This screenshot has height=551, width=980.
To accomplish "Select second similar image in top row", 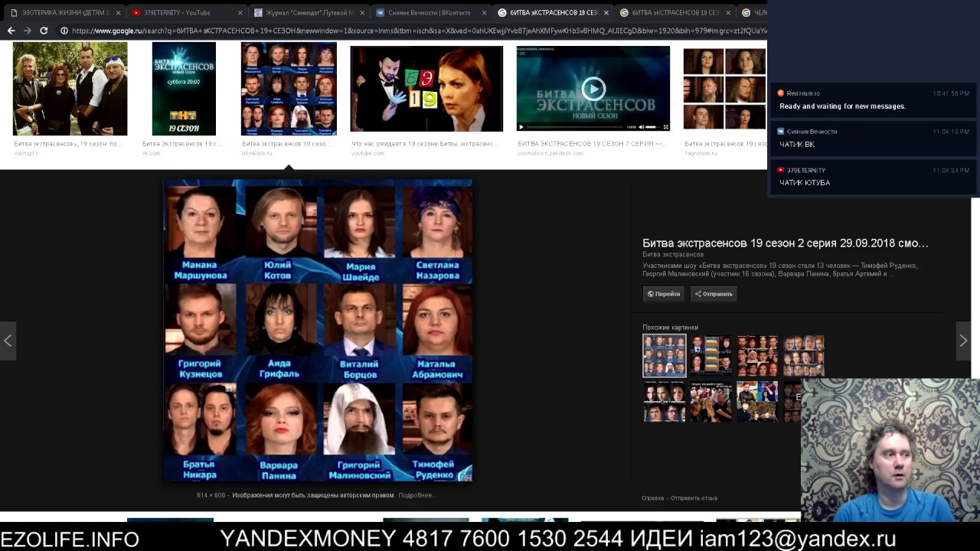I will (x=711, y=355).
